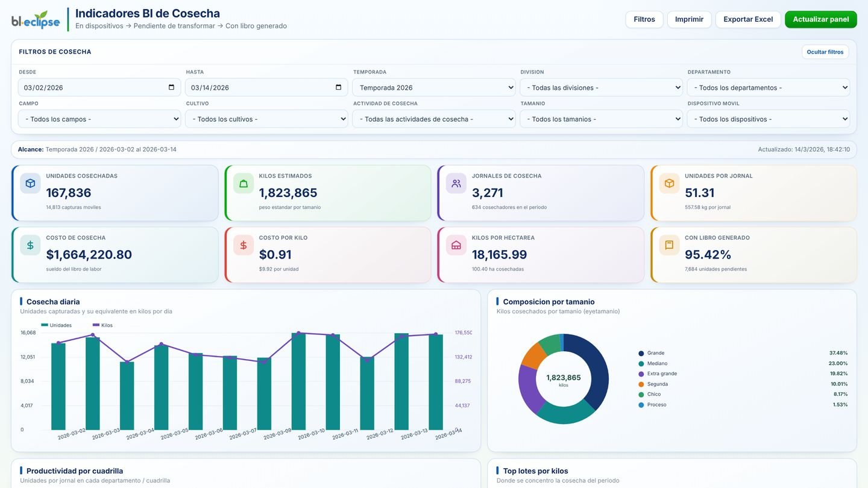
Task: Click the Imprimir button
Action: tap(690, 19)
